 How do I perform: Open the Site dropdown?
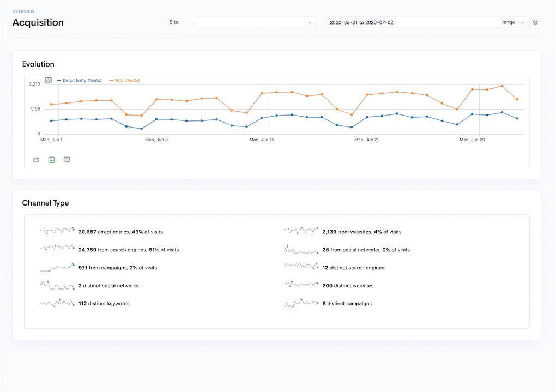click(255, 22)
